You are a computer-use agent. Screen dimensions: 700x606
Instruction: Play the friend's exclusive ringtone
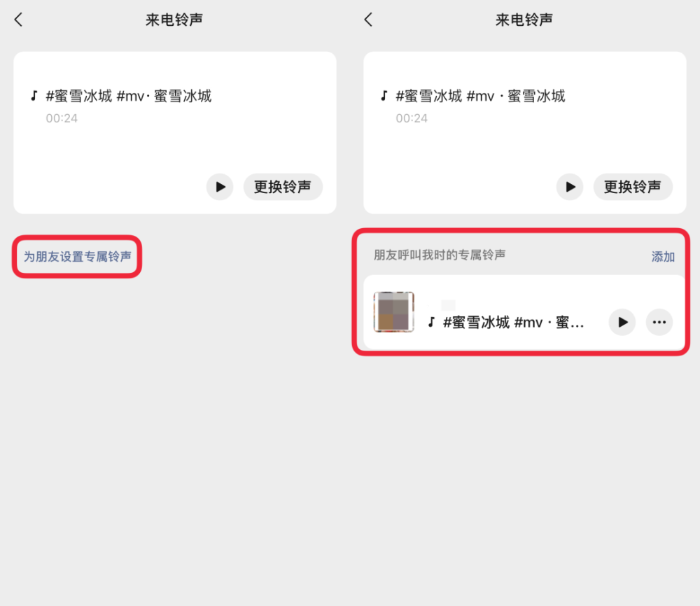point(622,322)
